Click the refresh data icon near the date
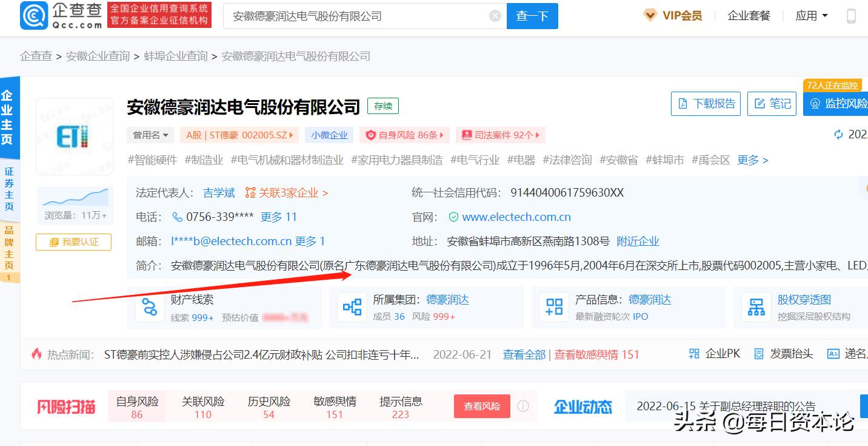868x446 pixels. [x=838, y=135]
